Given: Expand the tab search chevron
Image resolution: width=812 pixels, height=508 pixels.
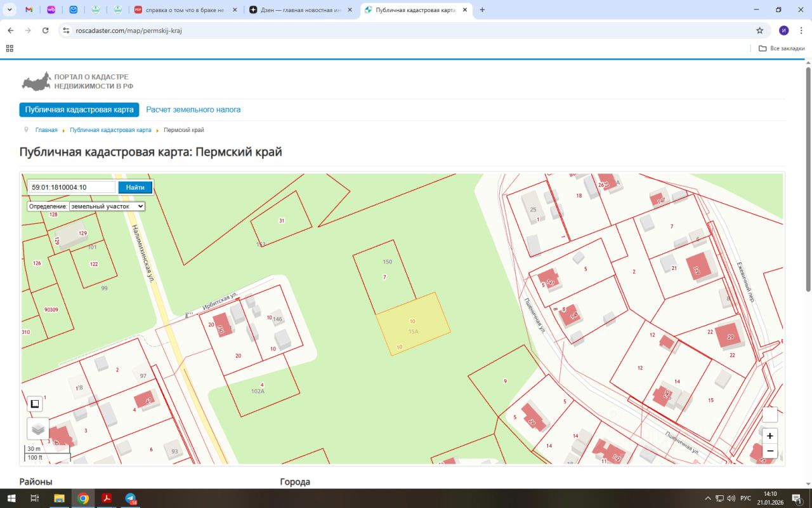Looking at the screenshot, I should tap(10, 10).
